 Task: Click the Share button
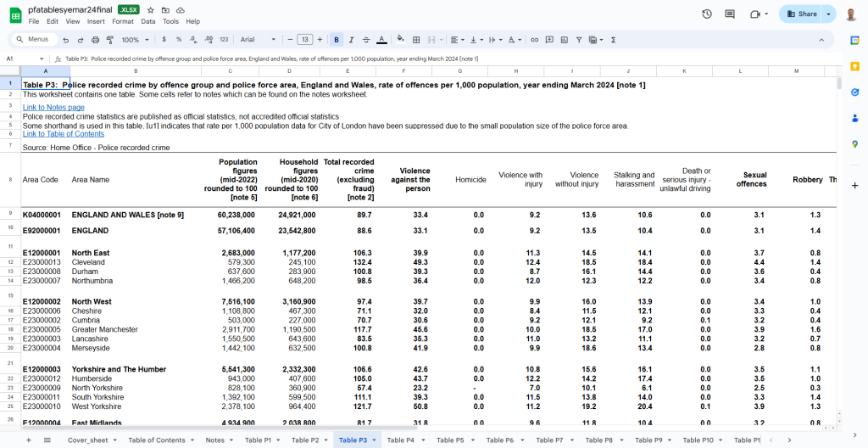(x=802, y=14)
